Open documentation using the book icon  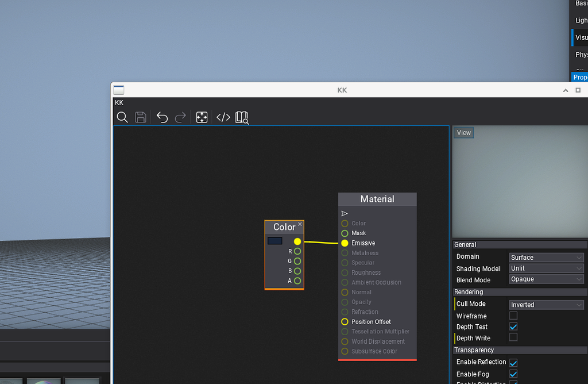click(241, 117)
